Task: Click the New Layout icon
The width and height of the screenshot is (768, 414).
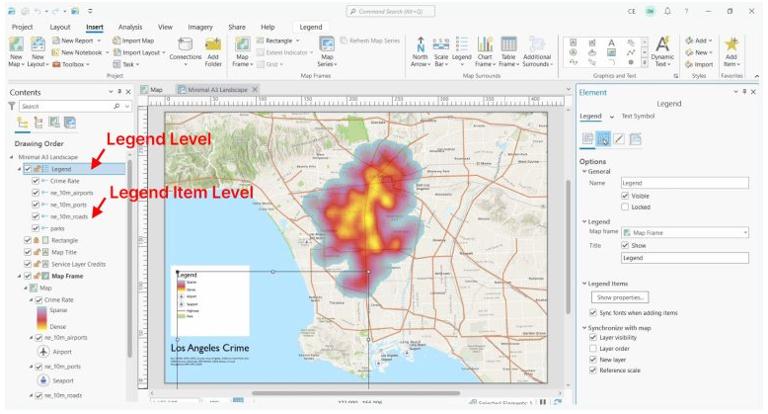Action: tap(38, 45)
